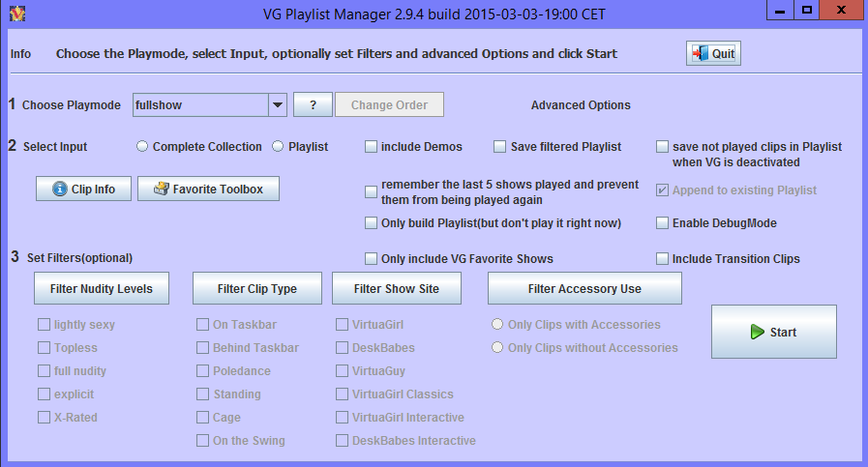Viewport: 868px width, 467px height.
Task: Click the question mark help button
Action: point(313,104)
